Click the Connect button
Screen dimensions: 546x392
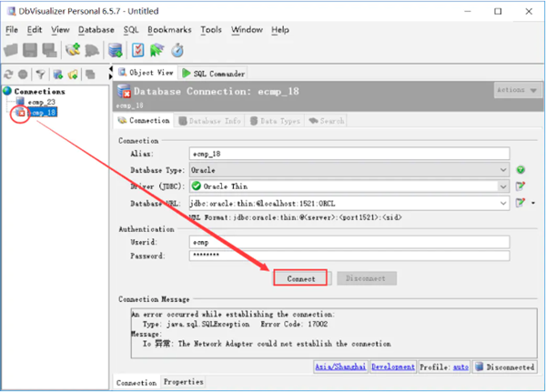click(x=300, y=278)
